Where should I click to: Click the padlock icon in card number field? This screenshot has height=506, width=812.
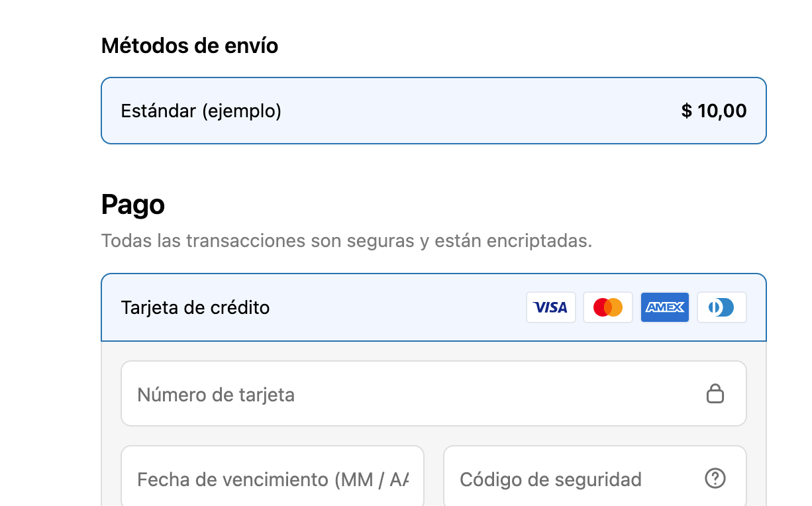(x=715, y=394)
